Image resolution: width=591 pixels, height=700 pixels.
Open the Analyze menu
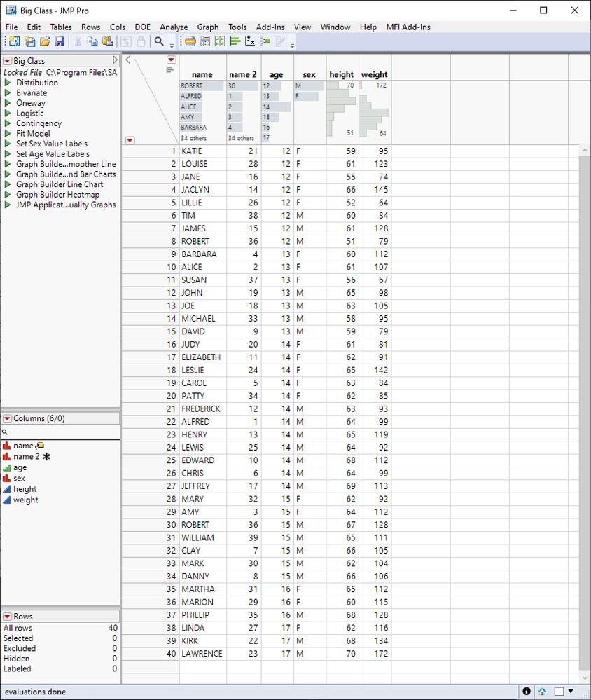coord(174,27)
